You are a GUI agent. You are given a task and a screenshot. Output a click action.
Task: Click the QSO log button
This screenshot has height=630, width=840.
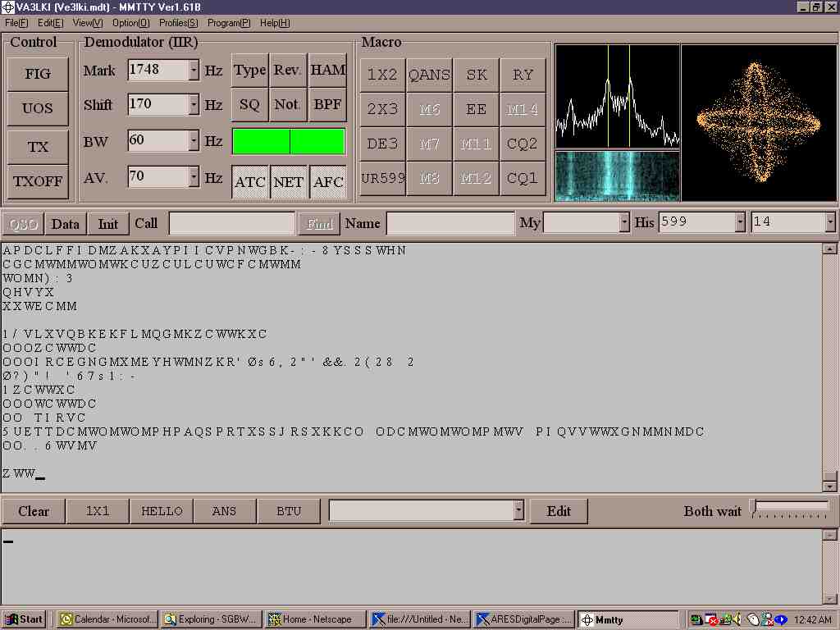pyautogui.click(x=23, y=224)
